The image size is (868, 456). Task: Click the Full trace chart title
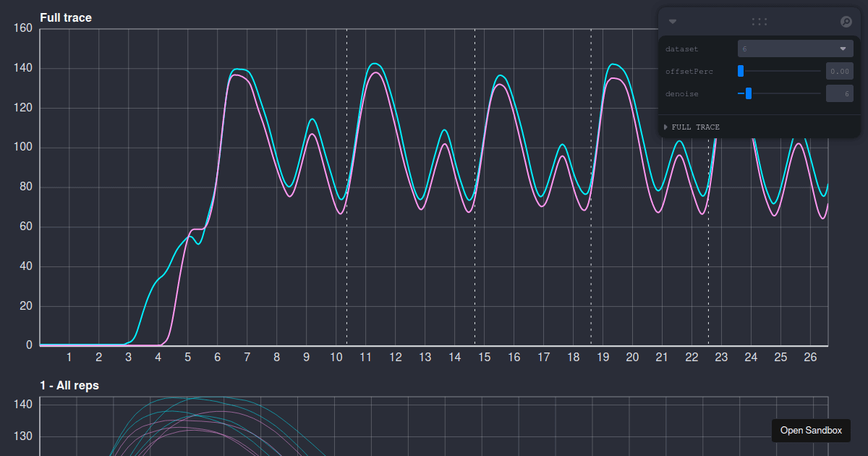64,17
